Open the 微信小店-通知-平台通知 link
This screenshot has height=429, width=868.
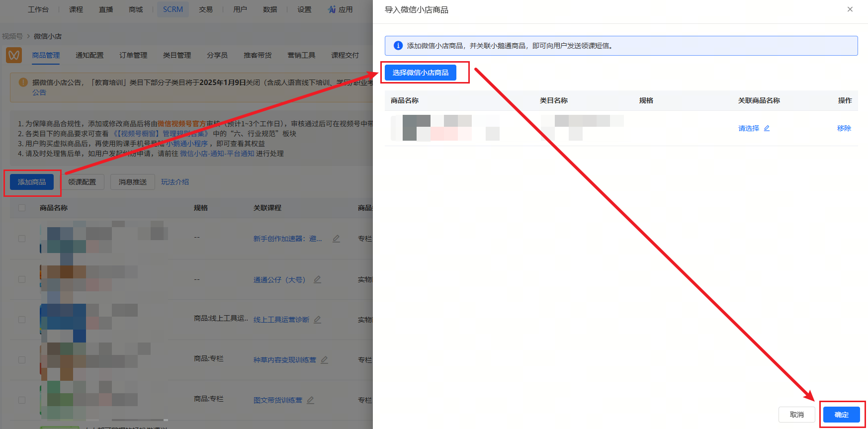click(217, 154)
